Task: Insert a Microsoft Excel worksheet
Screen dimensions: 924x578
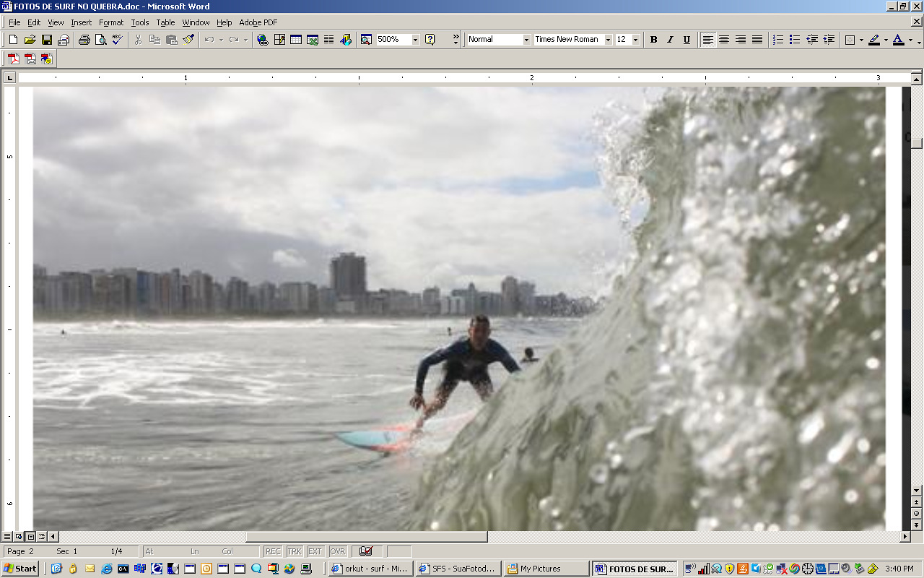Action: [313, 40]
